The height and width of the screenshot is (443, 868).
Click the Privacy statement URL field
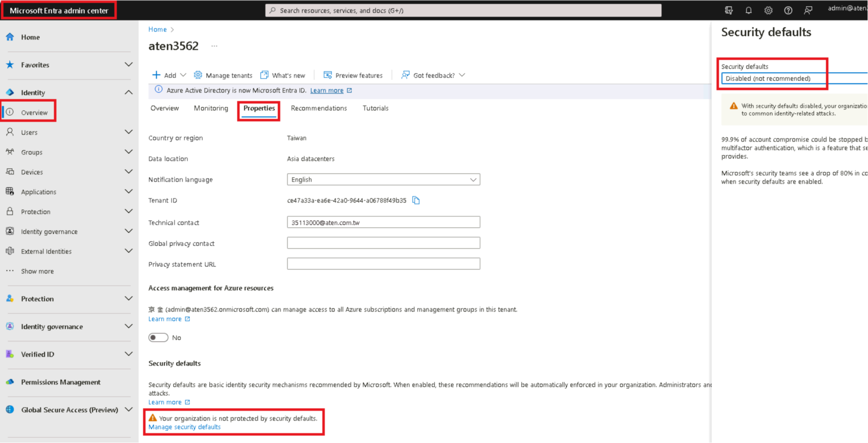pos(383,264)
